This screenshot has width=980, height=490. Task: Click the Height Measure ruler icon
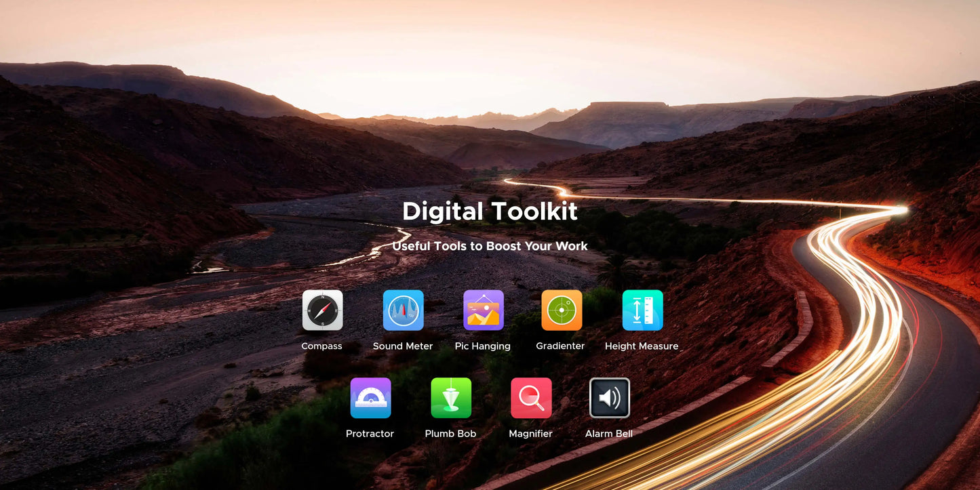pos(642,310)
